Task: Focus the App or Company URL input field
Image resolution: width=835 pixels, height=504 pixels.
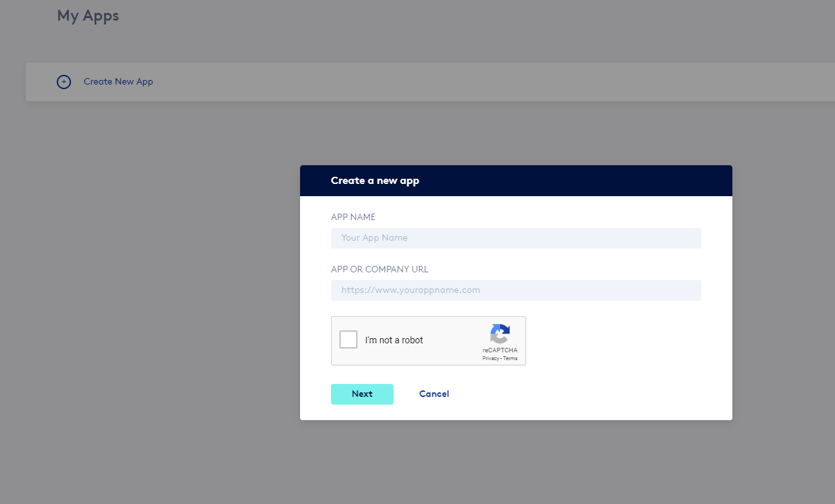Action: point(516,290)
